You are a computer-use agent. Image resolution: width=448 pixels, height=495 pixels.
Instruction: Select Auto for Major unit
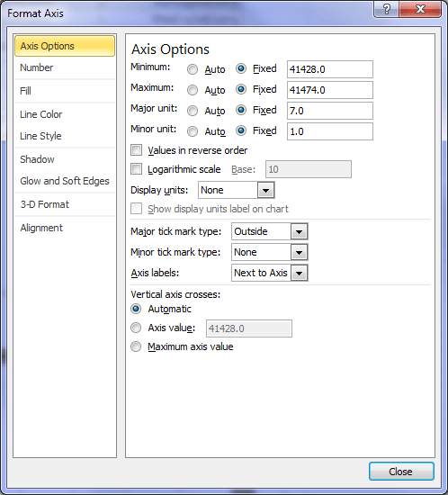tap(193, 111)
